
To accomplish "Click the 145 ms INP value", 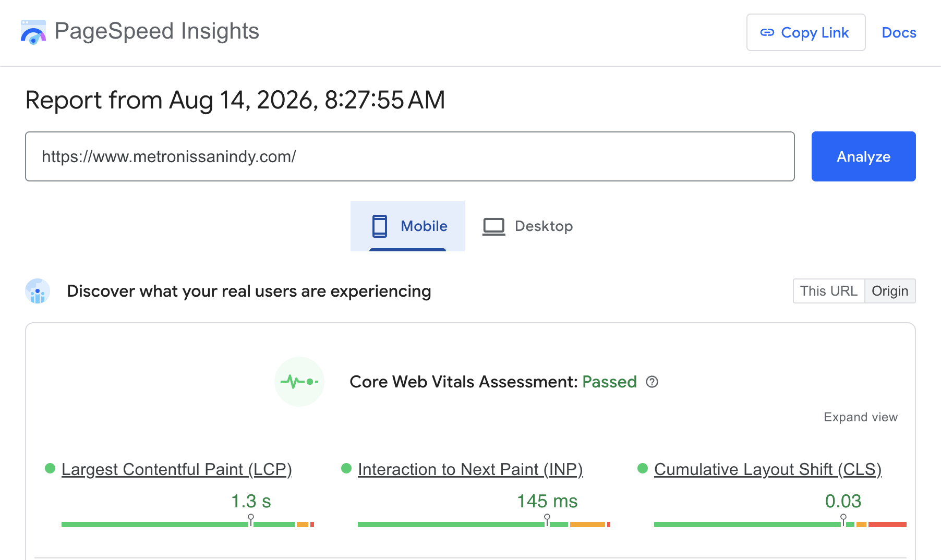I will coord(547,501).
